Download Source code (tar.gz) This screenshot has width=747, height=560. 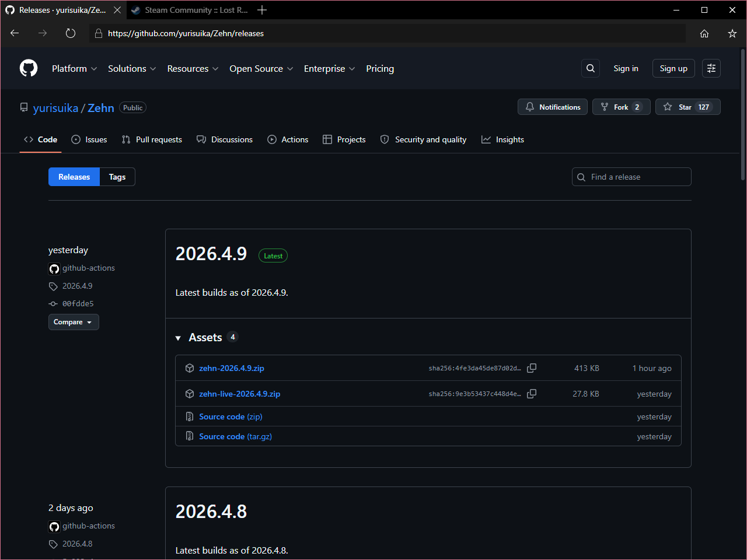(x=235, y=436)
